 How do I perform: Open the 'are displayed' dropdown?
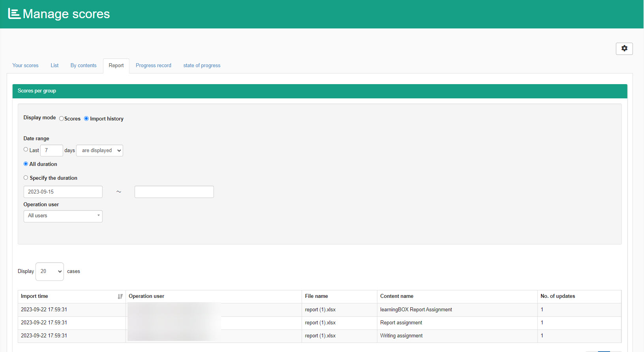coord(100,151)
